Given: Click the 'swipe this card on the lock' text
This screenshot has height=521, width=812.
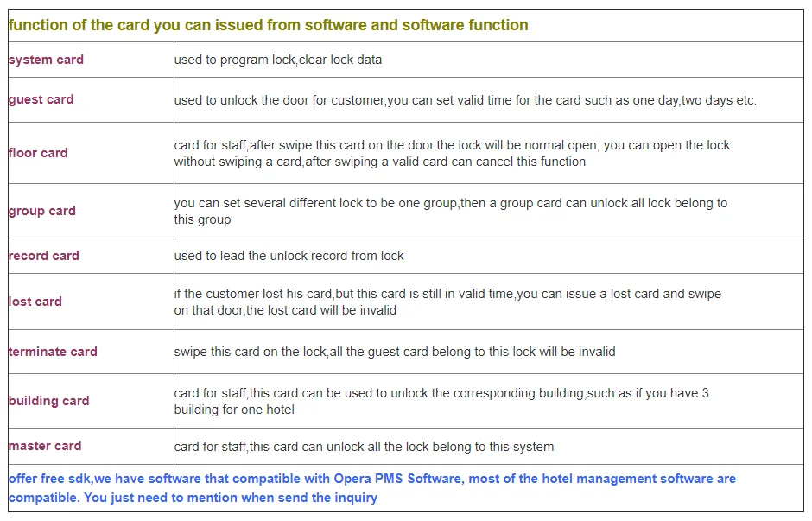Looking at the screenshot, I should click(x=395, y=352).
